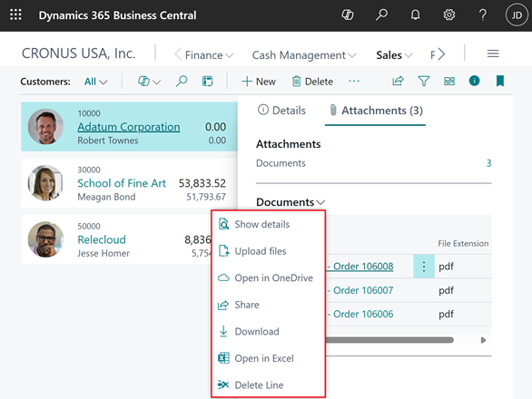Toggle the FactBox info pane icon
The height and width of the screenshot is (399, 532).
tap(474, 81)
